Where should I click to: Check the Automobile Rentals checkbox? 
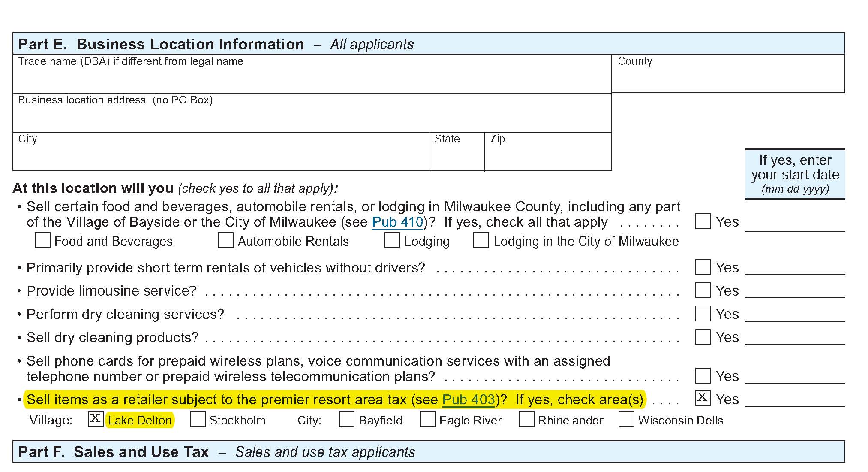tap(225, 241)
